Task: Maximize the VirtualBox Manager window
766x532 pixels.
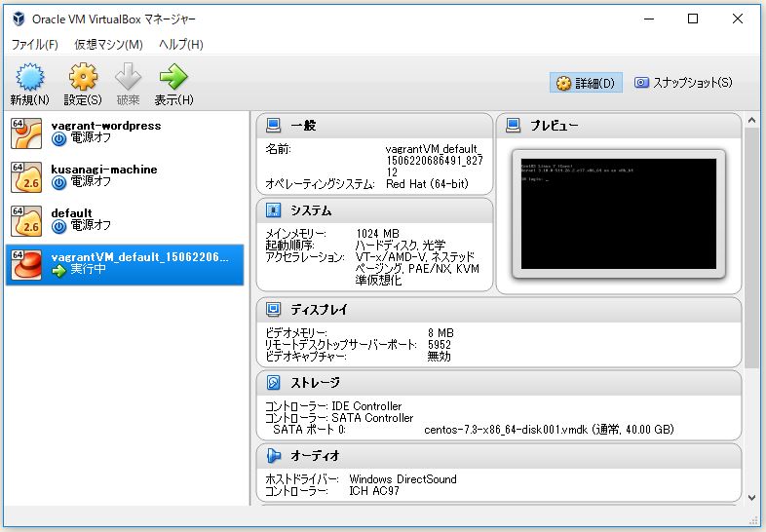Action: coord(693,19)
